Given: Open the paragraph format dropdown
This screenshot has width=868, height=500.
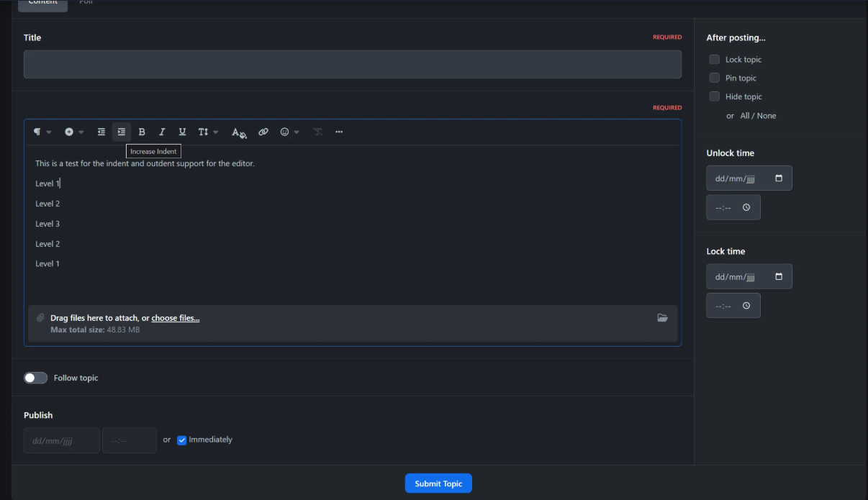Looking at the screenshot, I should [42, 132].
